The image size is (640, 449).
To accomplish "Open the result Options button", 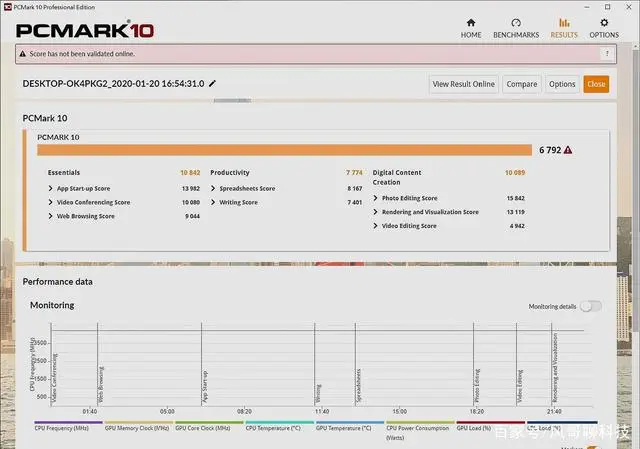I will (562, 84).
